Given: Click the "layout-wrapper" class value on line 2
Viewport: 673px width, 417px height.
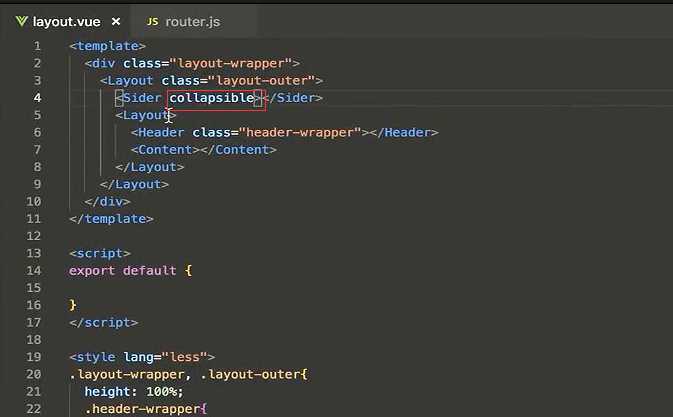Looking at the screenshot, I should point(230,63).
